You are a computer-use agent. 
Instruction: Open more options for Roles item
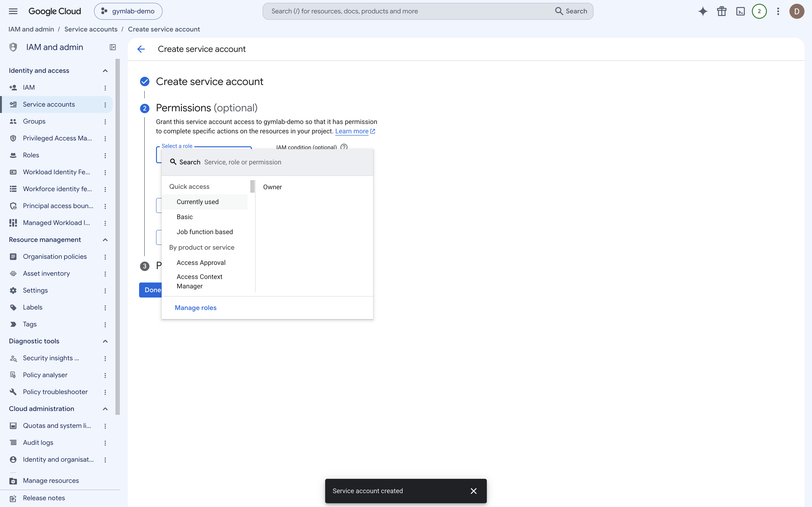pyautogui.click(x=105, y=156)
